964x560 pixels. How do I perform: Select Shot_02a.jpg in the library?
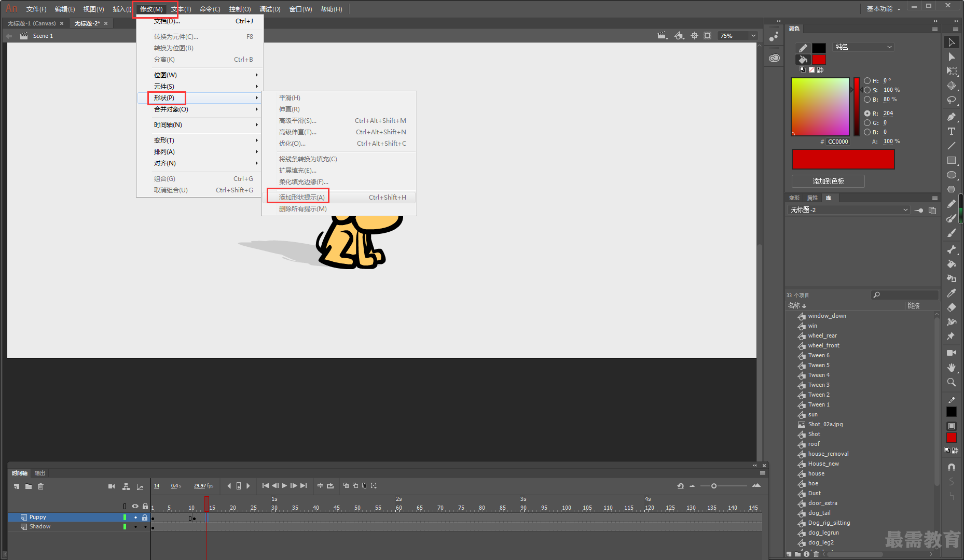click(825, 424)
